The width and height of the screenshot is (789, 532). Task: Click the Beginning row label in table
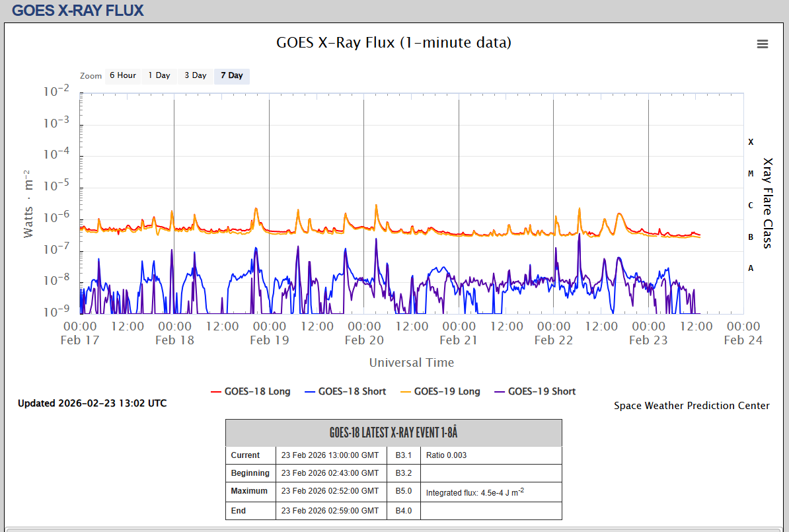(250, 473)
